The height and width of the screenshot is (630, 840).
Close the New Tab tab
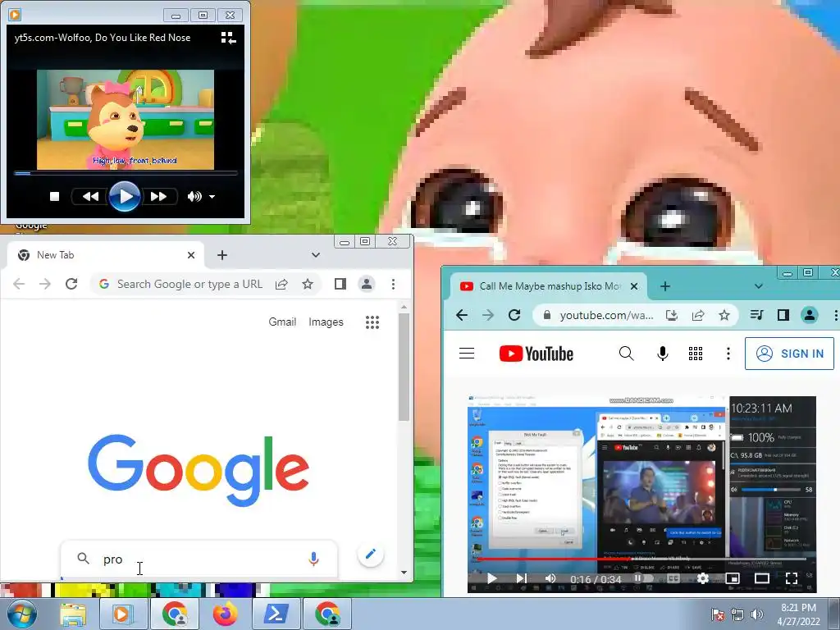point(191,255)
